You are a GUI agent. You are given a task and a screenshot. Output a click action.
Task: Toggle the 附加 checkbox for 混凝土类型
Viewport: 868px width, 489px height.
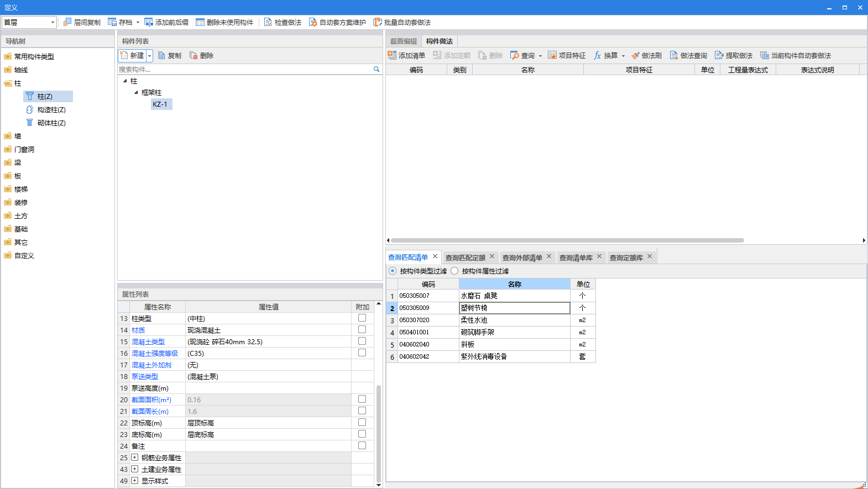[x=362, y=341]
